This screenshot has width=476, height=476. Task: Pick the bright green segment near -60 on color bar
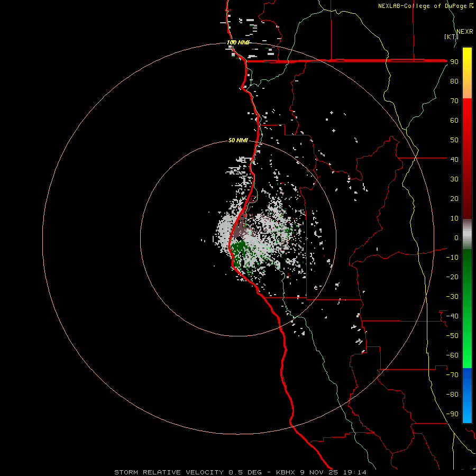pos(467,352)
